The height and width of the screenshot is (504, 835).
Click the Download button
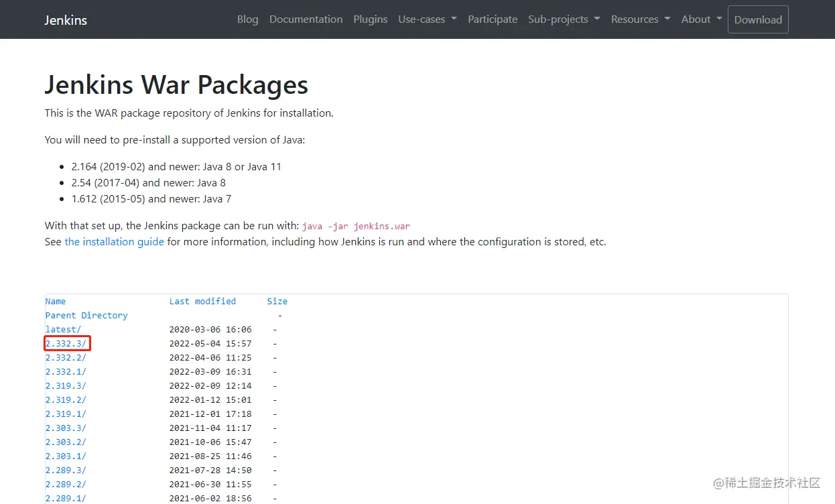(x=758, y=19)
